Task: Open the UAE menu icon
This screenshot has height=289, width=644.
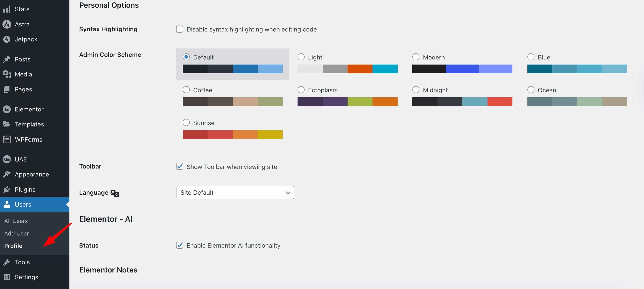Action: [x=7, y=159]
